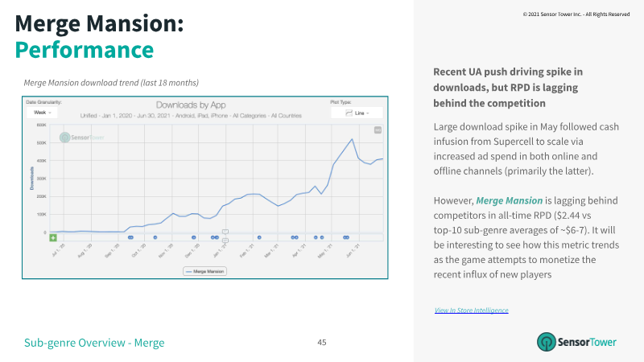Toggle the Merge Mansion legend series
This screenshot has height=362, width=644.
205,271
